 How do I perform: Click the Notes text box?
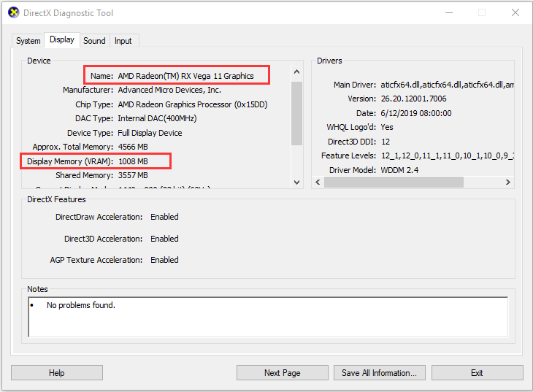coord(268,317)
